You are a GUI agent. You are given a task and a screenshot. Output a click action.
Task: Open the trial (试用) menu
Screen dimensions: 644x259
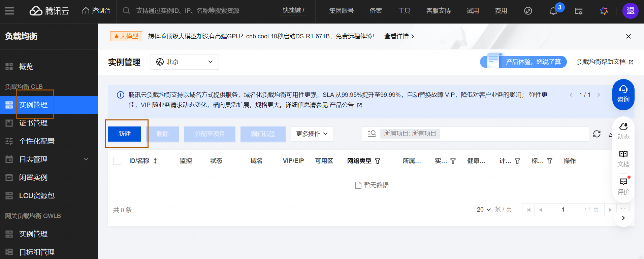pyautogui.click(x=473, y=11)
